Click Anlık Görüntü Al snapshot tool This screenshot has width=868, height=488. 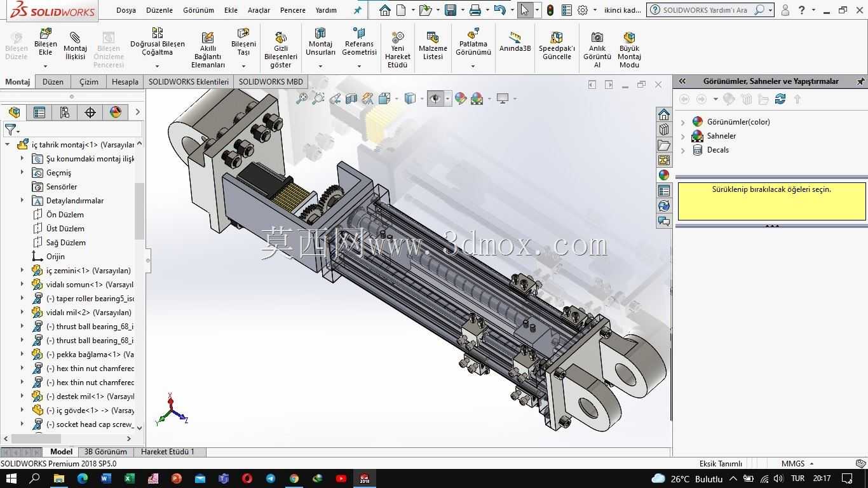pyautogui.click(x=597, y=50)
